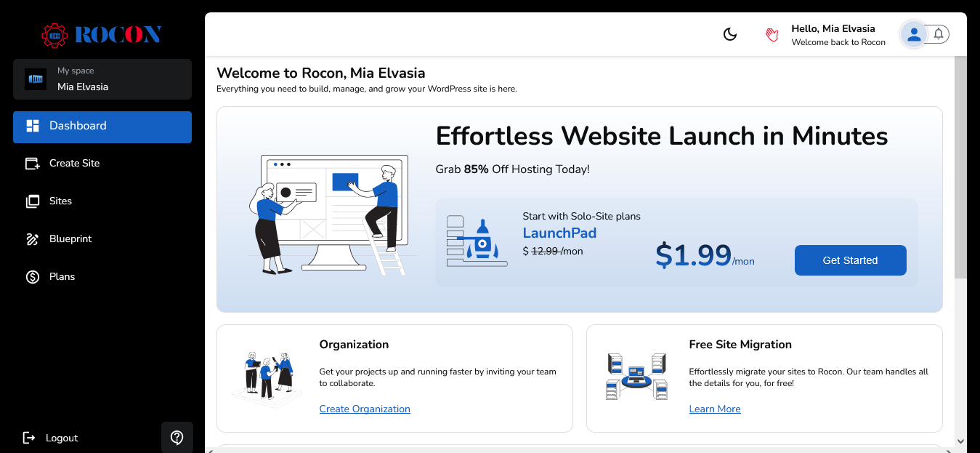Open the Dashboard grid icon

tap(33, 126)
